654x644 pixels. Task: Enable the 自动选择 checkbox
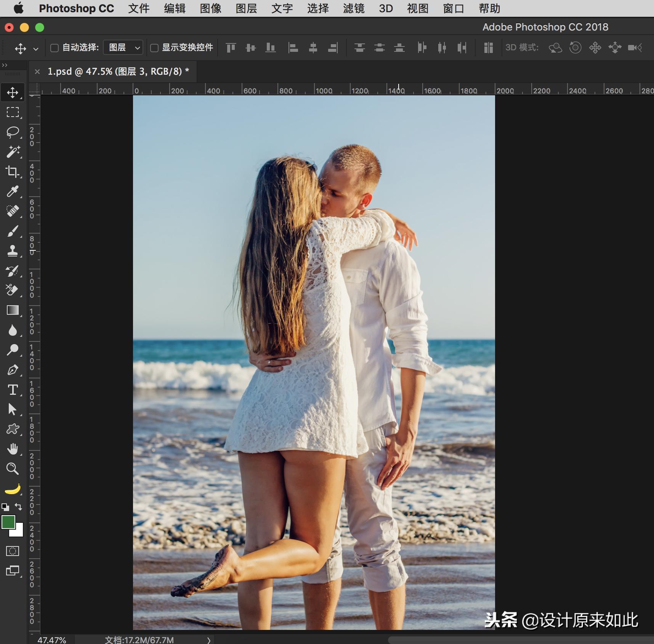pos(54,48)
